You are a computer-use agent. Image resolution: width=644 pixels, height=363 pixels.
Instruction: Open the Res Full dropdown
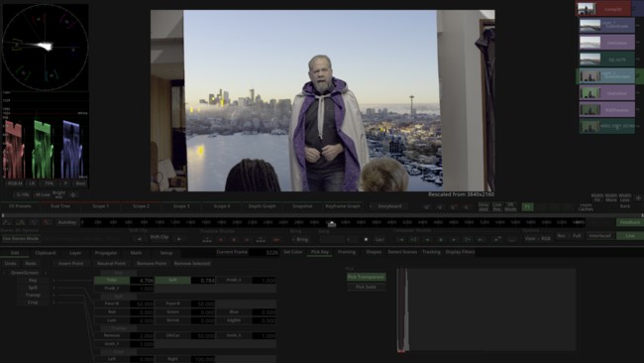coord(569,236)
